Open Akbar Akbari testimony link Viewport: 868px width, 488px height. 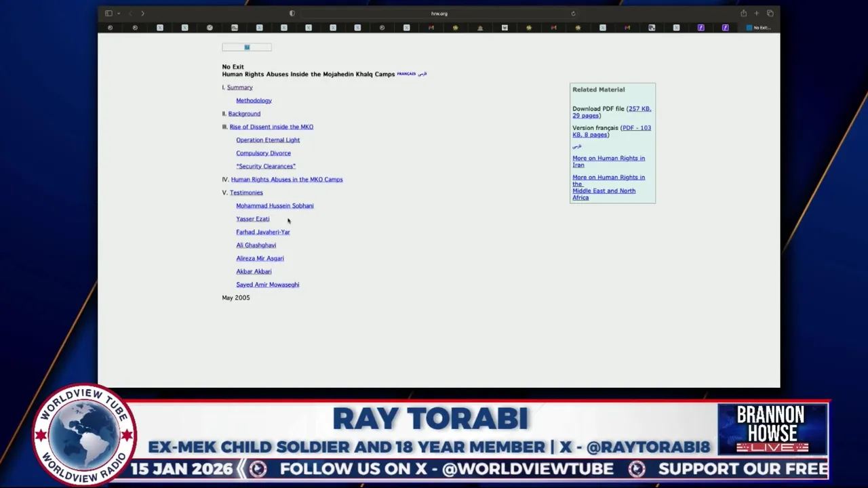(x=254, y=272)
